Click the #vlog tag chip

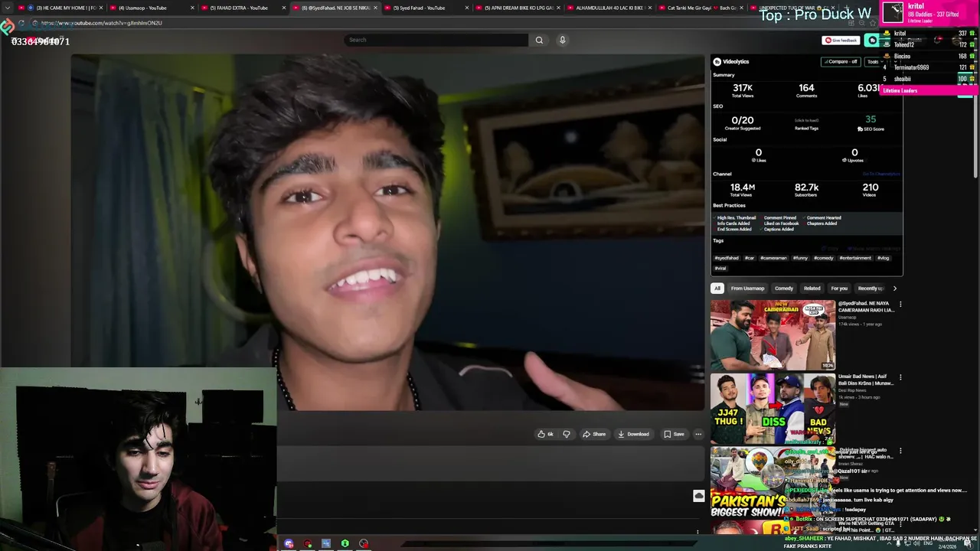click(x=883, y=258)
